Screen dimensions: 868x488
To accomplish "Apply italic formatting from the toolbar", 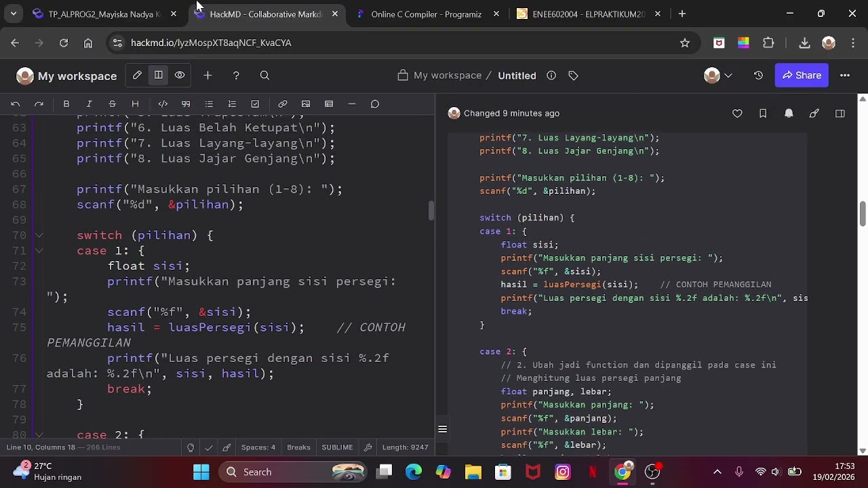I will pos(89,104).
